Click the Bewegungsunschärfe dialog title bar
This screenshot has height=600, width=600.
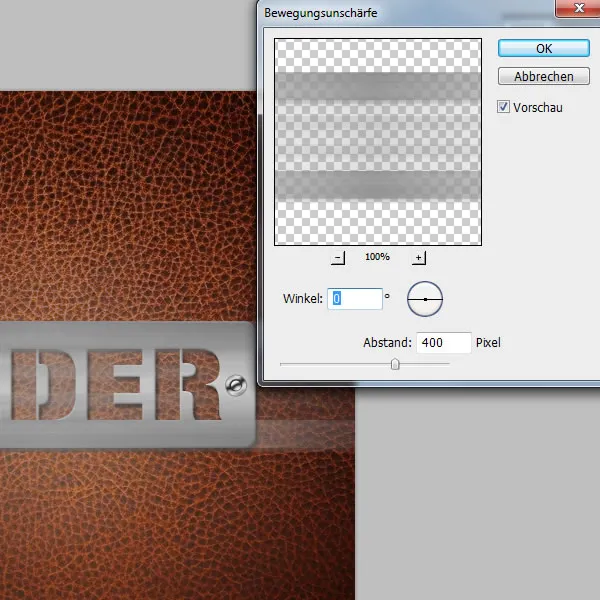pyautogui.click(x=400, y=12)
